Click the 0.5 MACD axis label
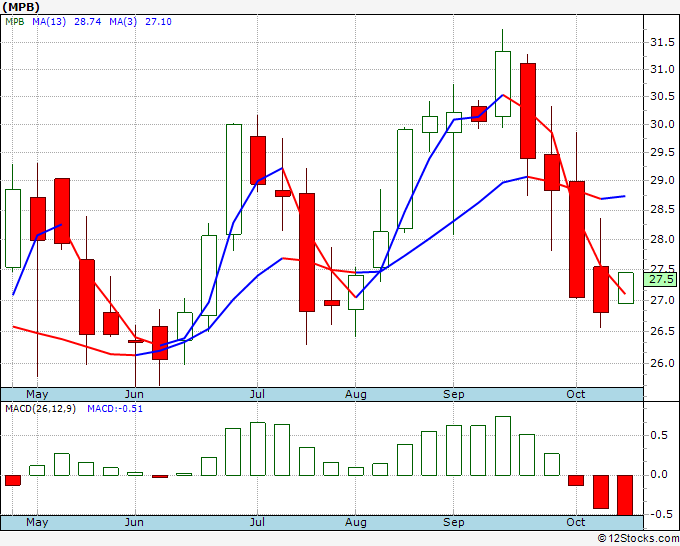Viewport: 680px width, 546px height. pos(659,435)
